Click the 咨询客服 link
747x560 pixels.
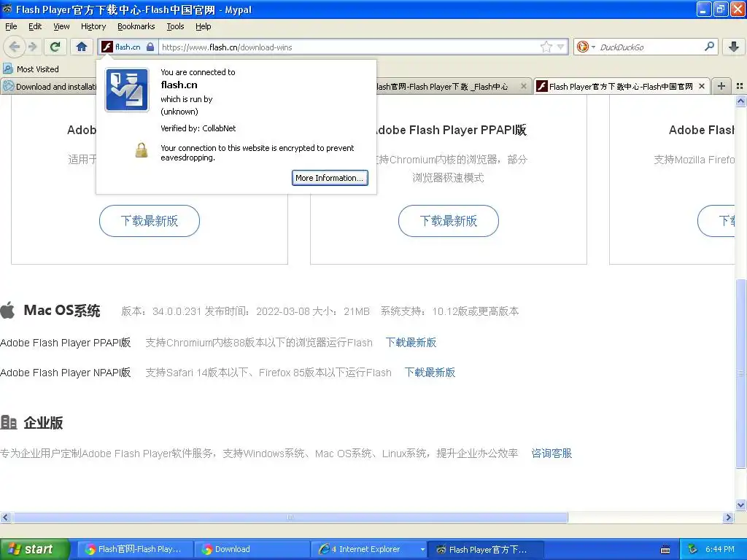(x=551, y=454)
